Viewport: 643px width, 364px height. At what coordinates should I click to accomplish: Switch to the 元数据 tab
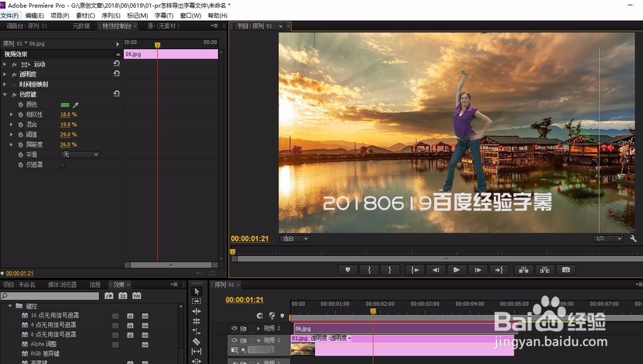point(81,26)
